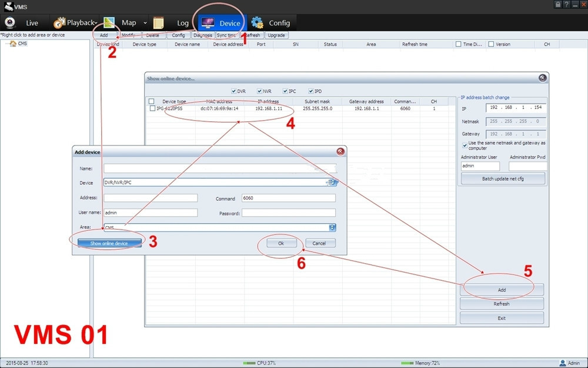Open the Log notepad icon
Image resolution: width=588 pixels, height=368 pixels.
click(159, 23)
